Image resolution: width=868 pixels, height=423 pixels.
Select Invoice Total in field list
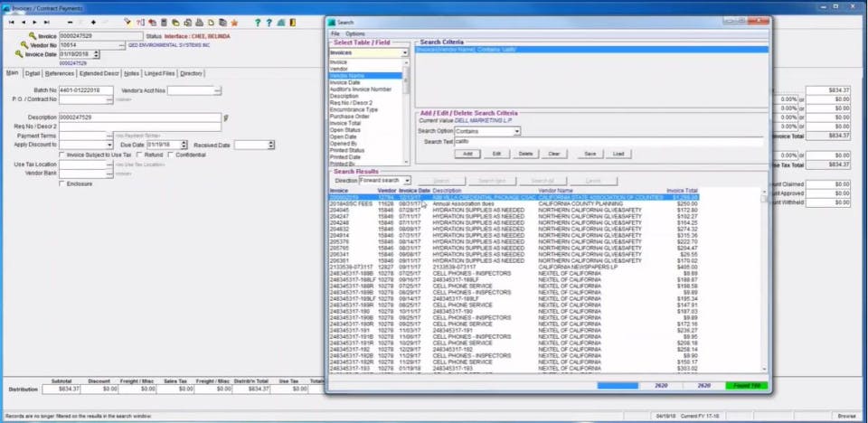coord(346,124)
